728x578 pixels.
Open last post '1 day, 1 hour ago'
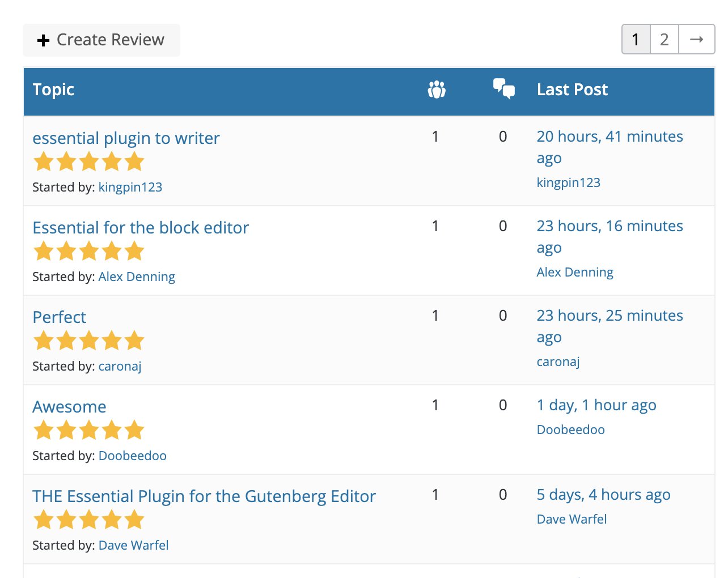tap(596, 405)
